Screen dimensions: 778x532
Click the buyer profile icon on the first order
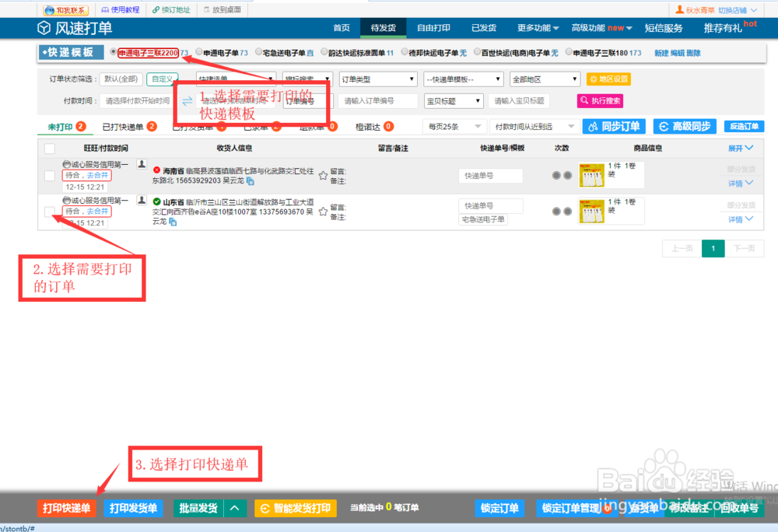pos(142,162)
